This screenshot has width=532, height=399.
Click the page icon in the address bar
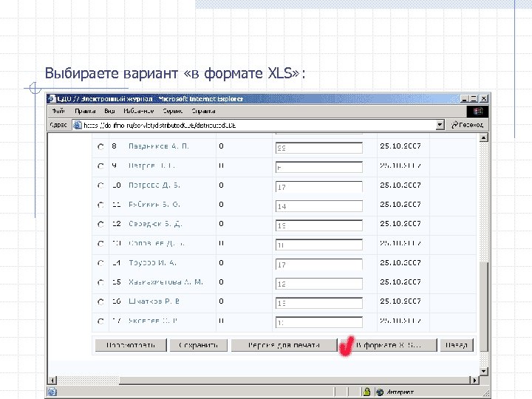click(x=78, y=125)
